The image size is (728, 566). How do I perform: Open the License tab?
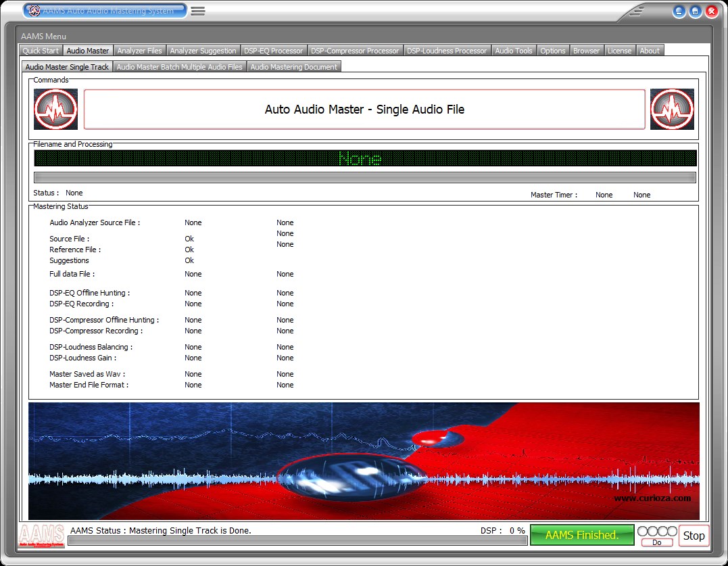(620, 51)
